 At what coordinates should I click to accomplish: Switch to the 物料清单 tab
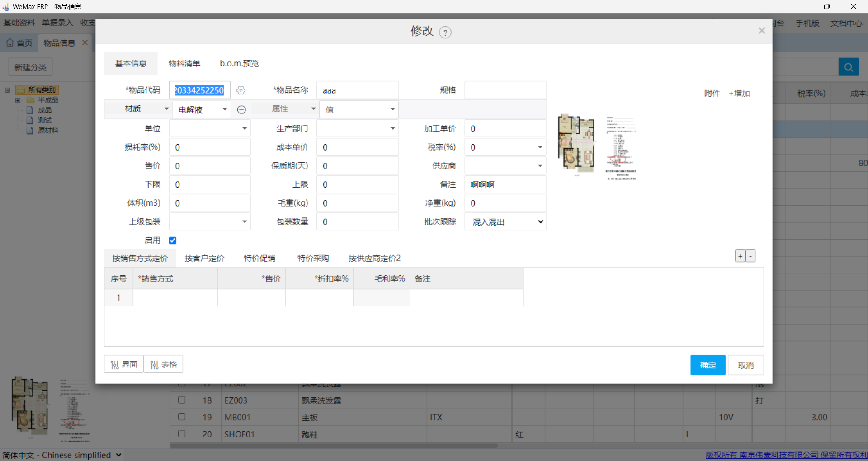(x=184, y=63)
